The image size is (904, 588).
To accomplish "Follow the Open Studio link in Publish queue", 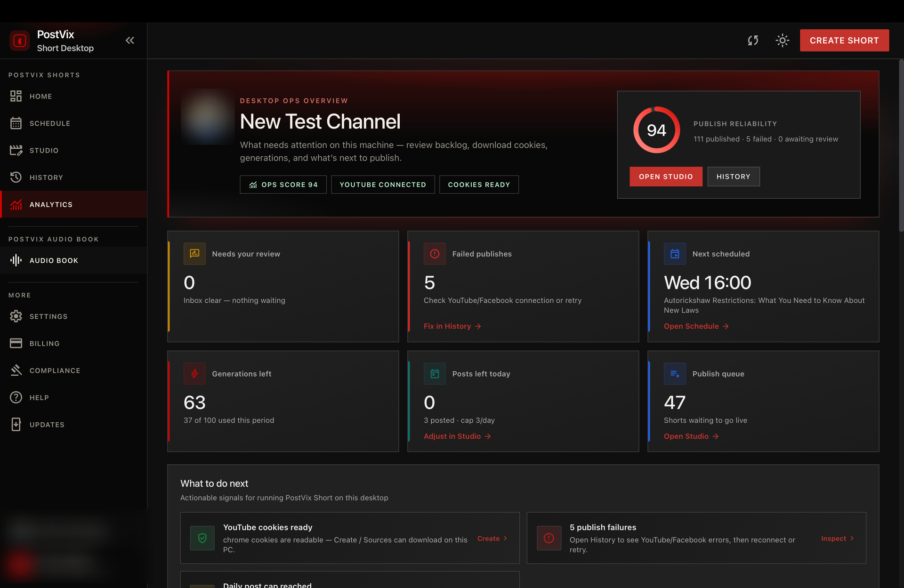I will pyautogui.click(x=691, y=436).
